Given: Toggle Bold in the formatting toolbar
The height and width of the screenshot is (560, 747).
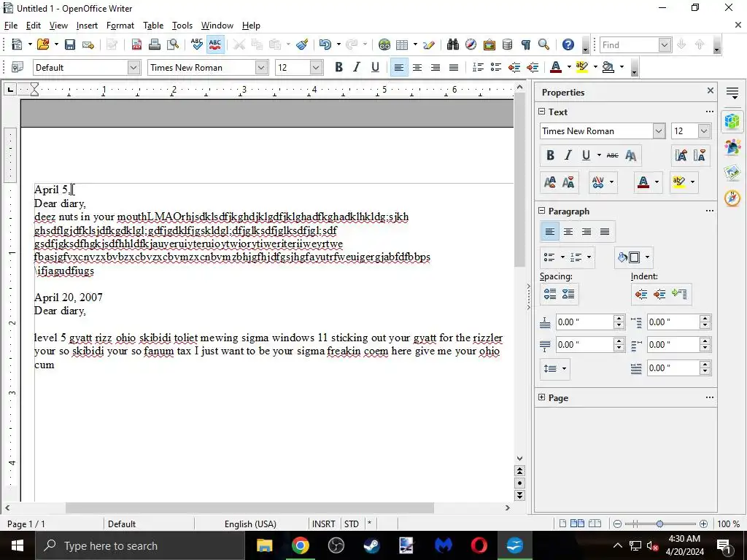Looking at the screenshot, I should (338, 68).
